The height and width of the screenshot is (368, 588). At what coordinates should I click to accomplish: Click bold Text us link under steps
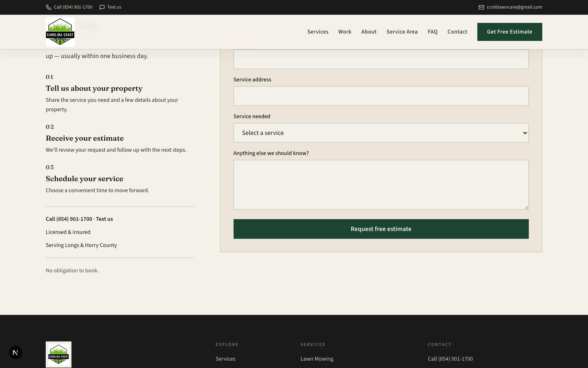(104, 219)
